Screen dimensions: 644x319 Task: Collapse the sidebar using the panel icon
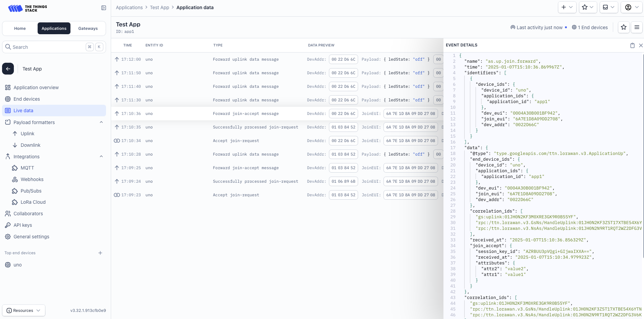[x=104, y=8]
